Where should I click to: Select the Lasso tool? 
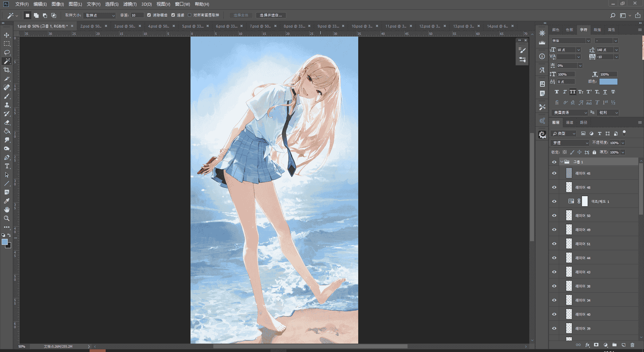[7, 52]
